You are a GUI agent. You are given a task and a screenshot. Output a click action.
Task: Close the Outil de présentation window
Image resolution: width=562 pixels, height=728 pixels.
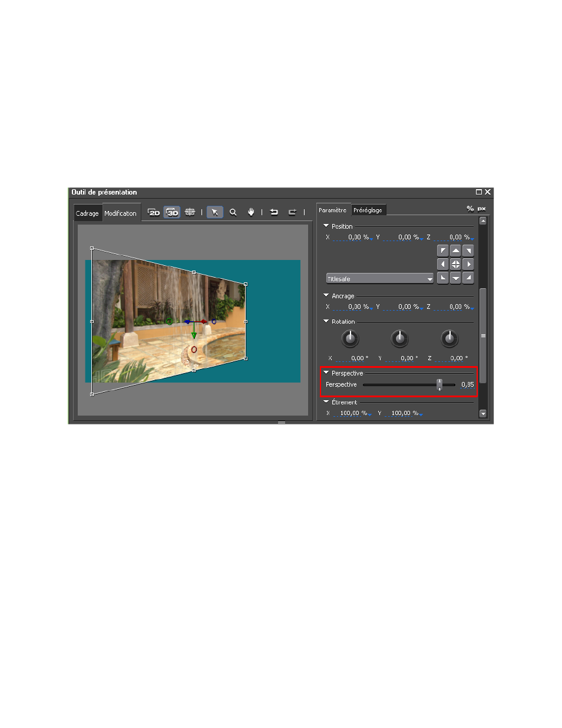(x=488, y=192)
